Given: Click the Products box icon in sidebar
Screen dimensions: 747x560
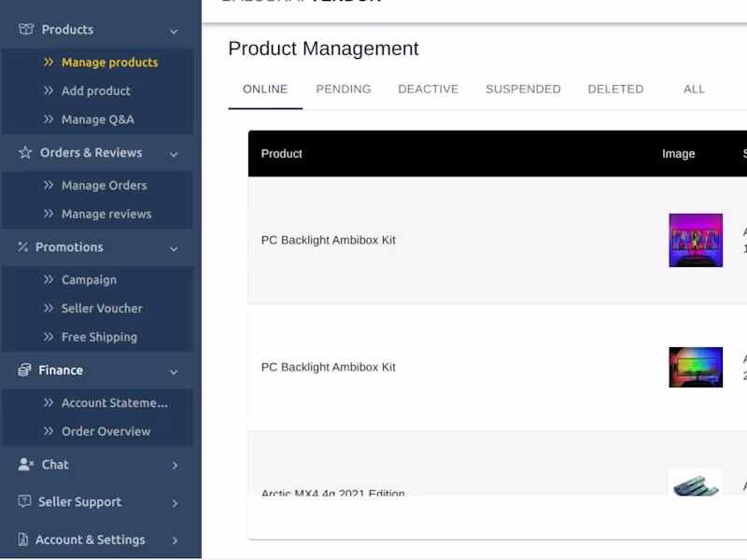Looking at the screenshot, I should (25, 30).
